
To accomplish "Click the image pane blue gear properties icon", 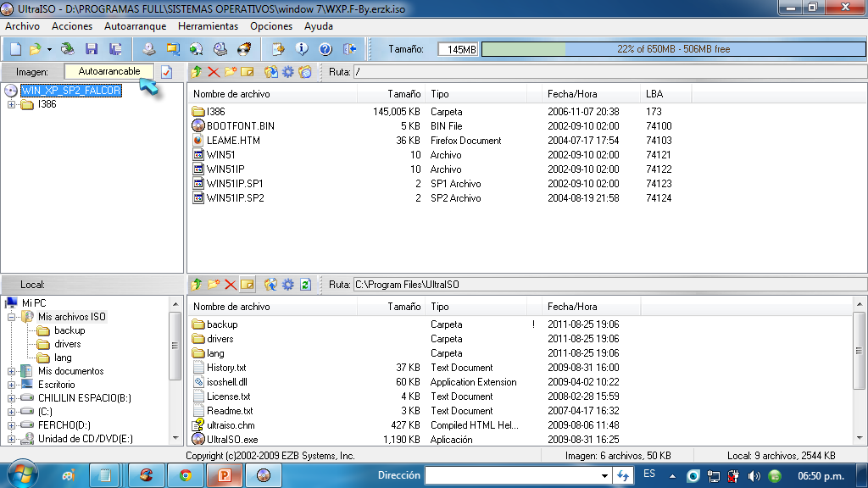I will (x=288, y=72).
